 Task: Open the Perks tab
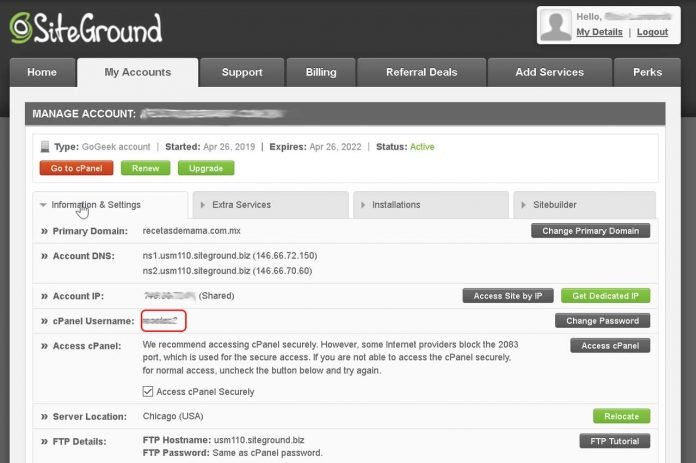tap(647, 72)
